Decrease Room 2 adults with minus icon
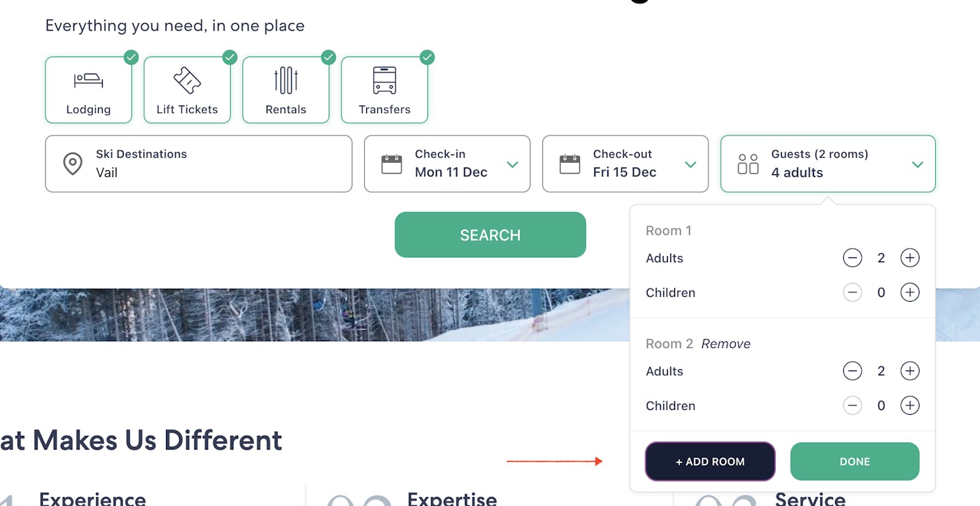Image resolution: width=980 pixels, height=506 pixels. (x=852, y=371)
